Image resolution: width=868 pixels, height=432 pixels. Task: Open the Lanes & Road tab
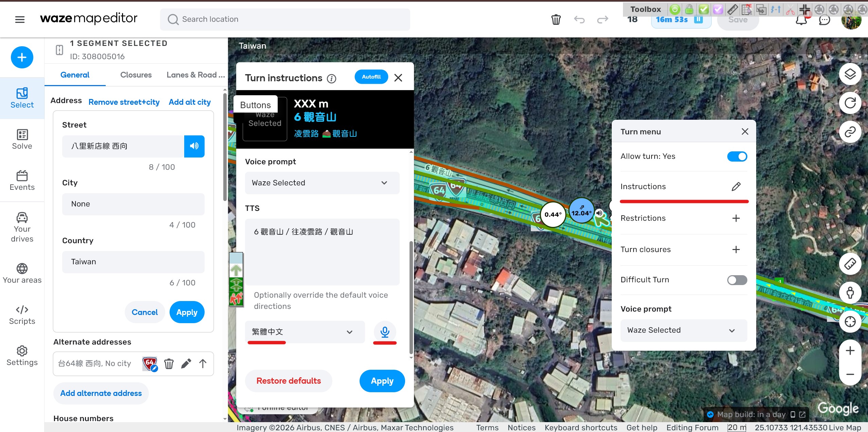point(195,75)
